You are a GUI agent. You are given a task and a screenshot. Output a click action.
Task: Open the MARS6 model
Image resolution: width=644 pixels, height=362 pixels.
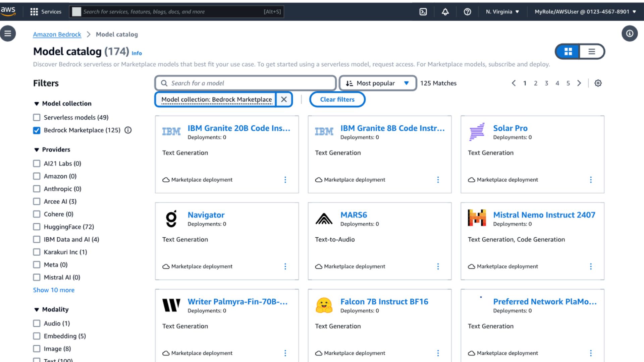point(354,215)
